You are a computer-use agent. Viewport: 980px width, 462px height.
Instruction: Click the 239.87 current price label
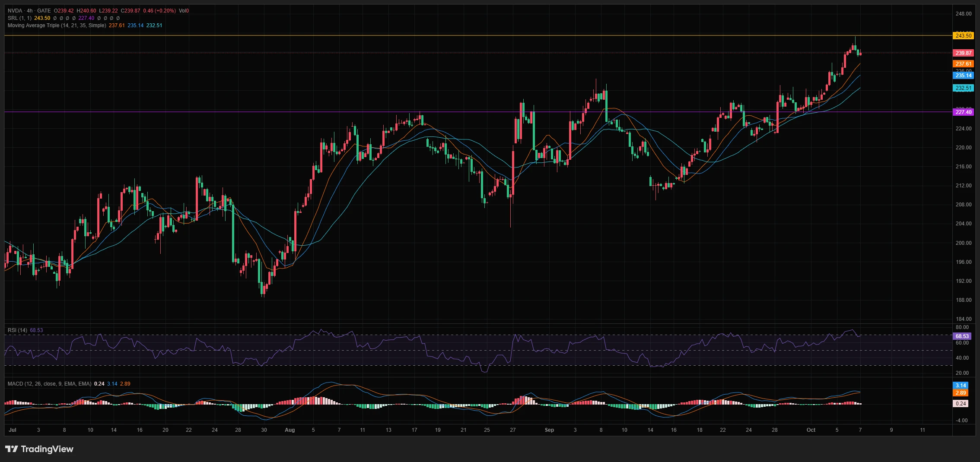tap(963, 53)
